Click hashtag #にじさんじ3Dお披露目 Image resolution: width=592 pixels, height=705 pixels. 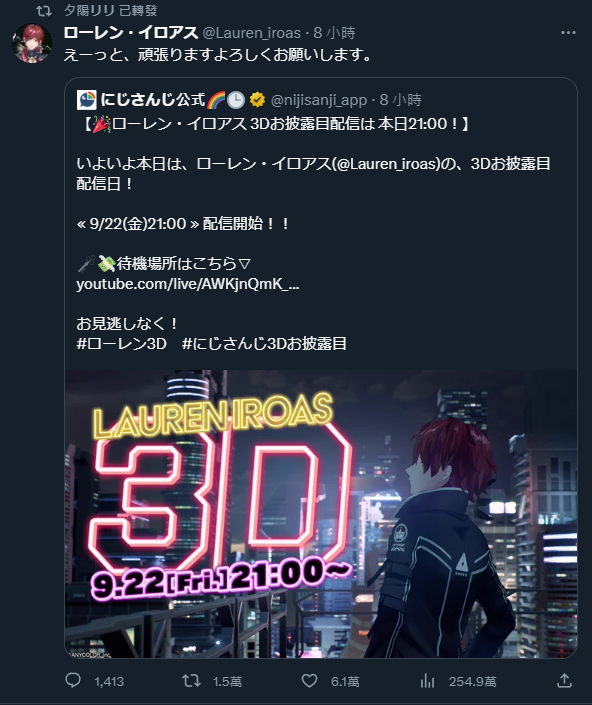click(x=264, y=344)
